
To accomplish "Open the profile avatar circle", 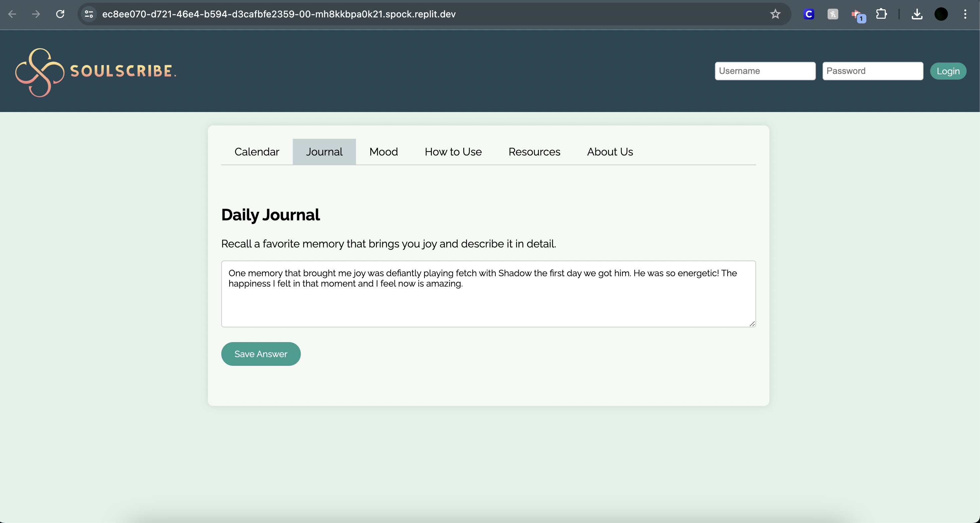I will point(941,14).
